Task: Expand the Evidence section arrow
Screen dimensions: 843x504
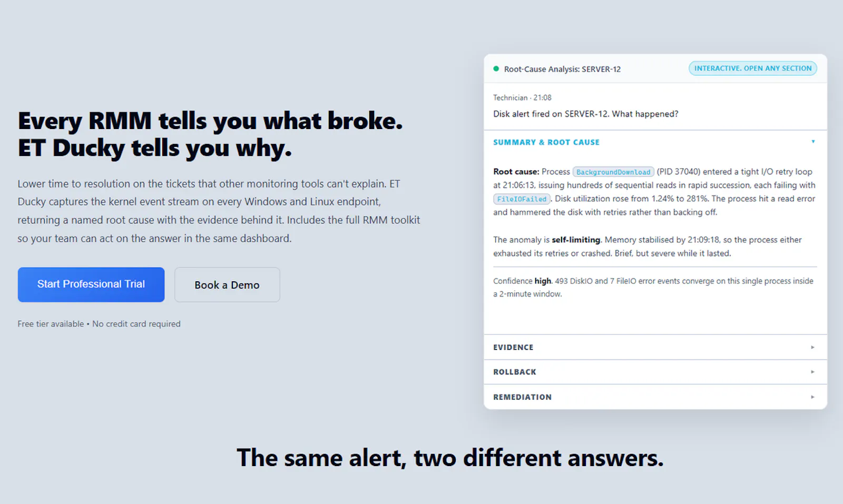Action: 812,347
